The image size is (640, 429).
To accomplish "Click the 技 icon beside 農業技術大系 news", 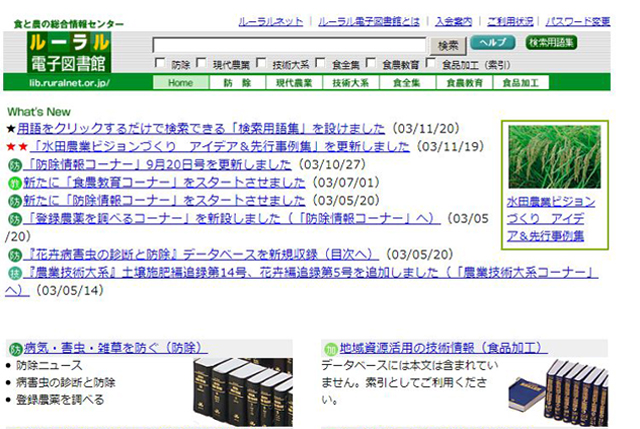I will coord(14,272).
